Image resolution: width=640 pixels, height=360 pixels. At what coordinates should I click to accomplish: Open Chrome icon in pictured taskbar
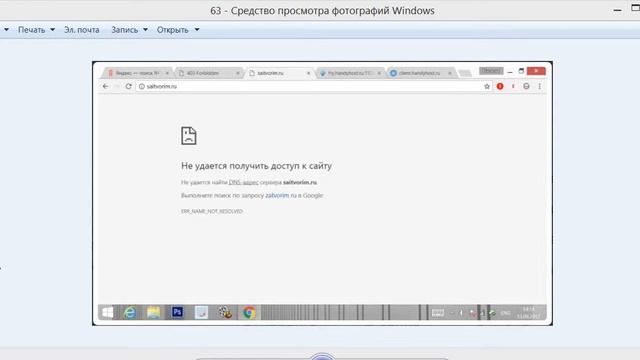[249, 313]
